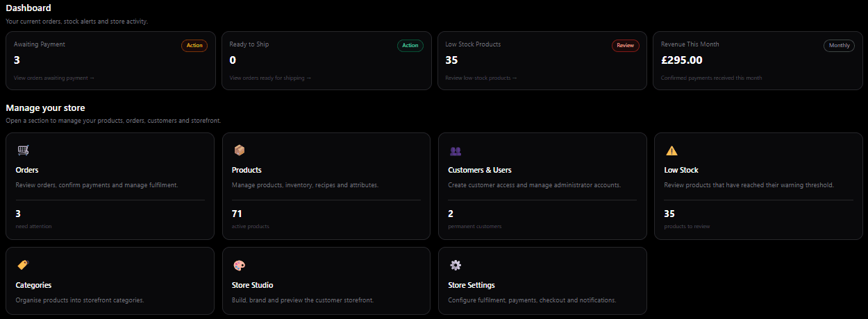Viewport: 868px width, 319px height.
Task: Click the Ready to Ship label
Action: tap(249, 44)
